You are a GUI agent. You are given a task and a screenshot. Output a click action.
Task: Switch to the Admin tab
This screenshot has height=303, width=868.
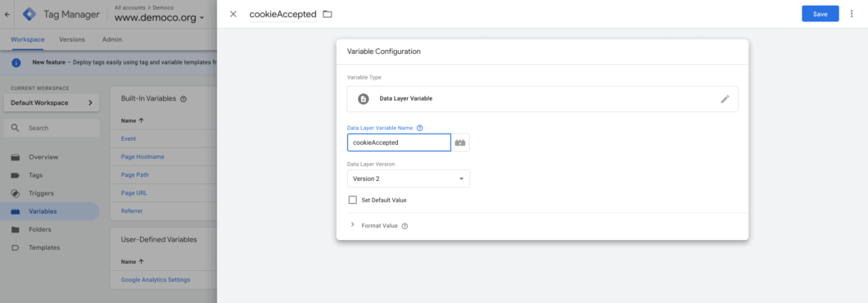[x=112, y=39]
